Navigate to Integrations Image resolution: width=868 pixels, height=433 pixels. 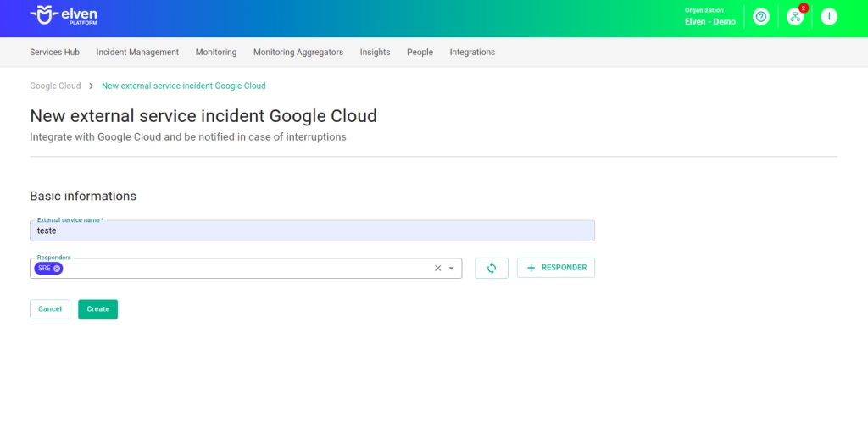(x=472, y=52)
